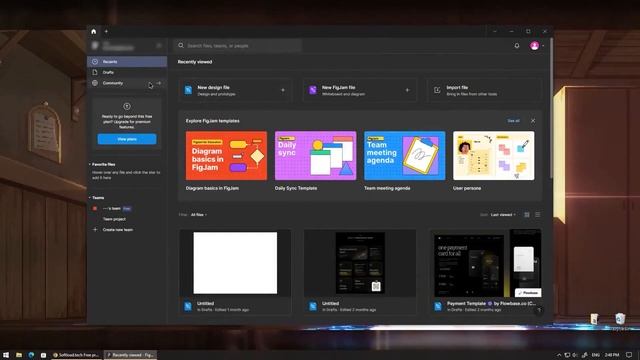640x360 pixels.
Task: Open the Daily Sync Template thumbnail
Action: click(316, 156)
